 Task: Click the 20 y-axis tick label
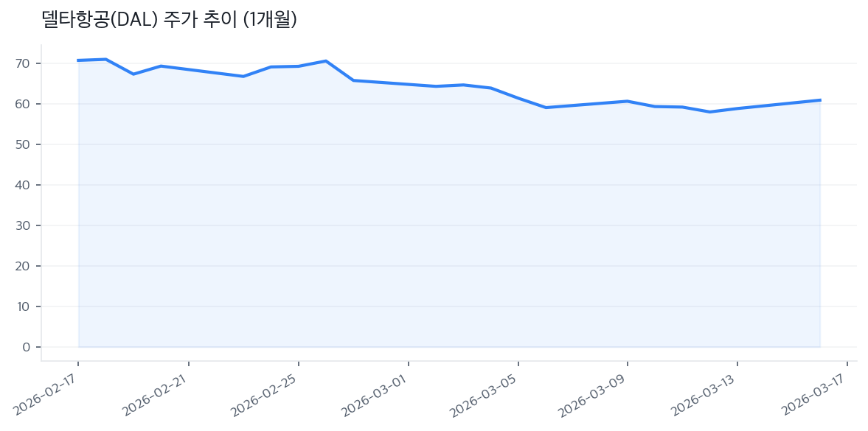click(22, 266)
